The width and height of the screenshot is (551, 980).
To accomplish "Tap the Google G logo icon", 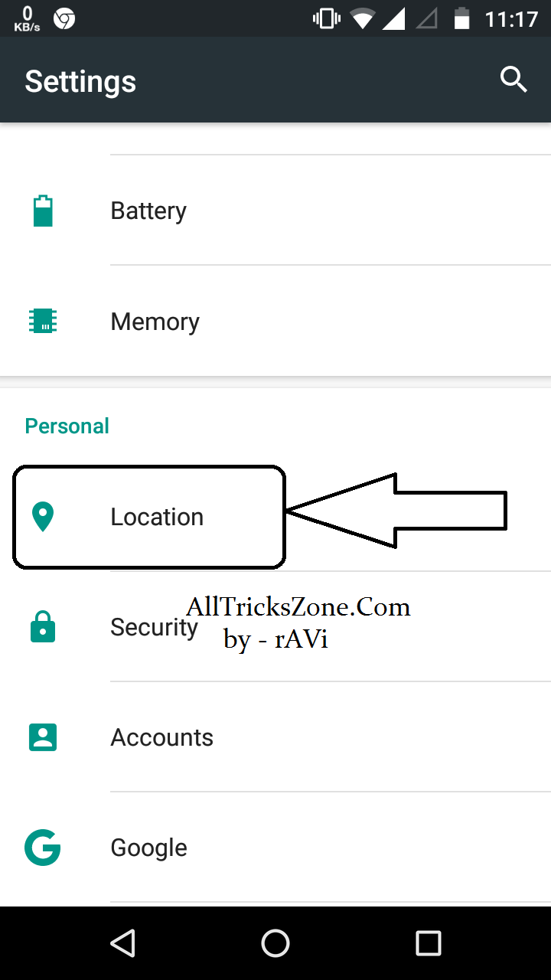I will 43,848.
